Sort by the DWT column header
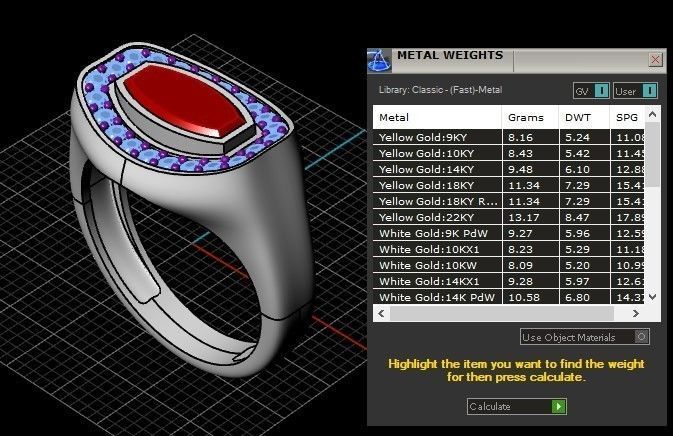 584,117
